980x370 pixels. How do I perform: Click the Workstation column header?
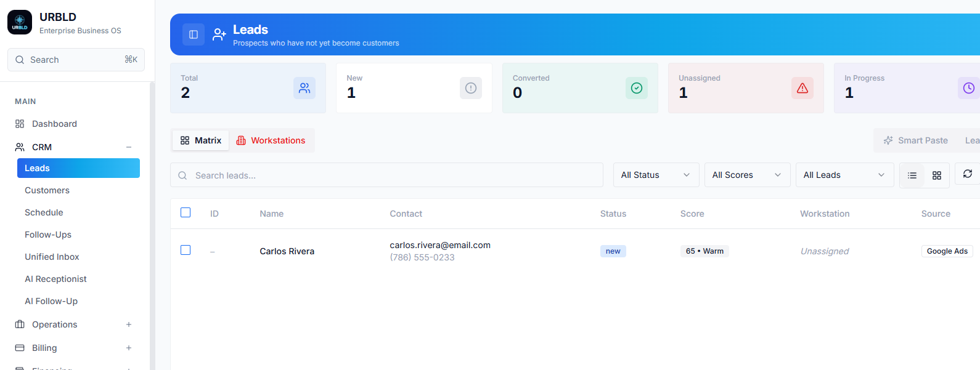click(825, 214)
